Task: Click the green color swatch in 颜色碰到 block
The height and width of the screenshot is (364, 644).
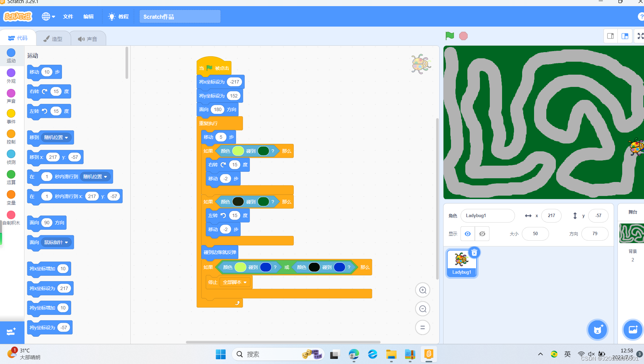Action: (x=238, y=151)
